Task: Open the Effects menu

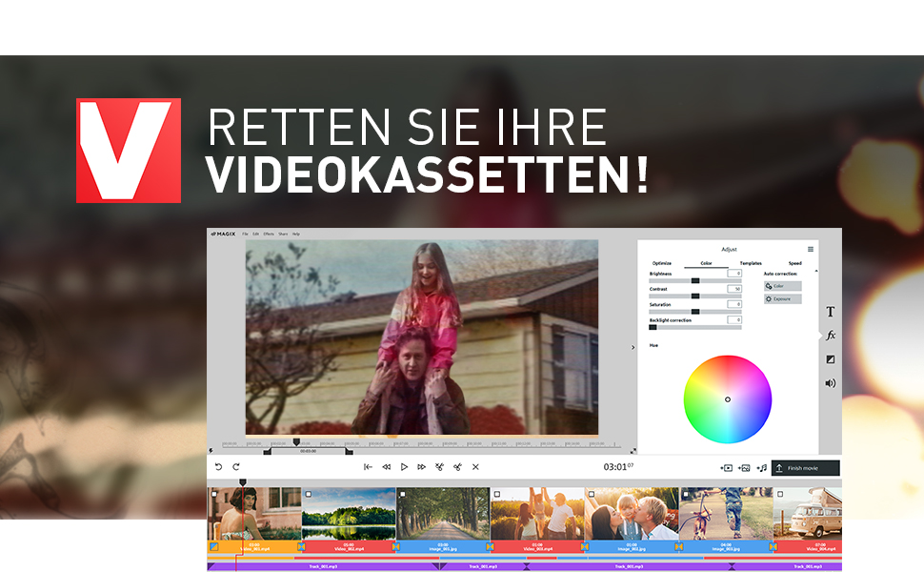Action: pyautogui.click(x=269, y=234)
